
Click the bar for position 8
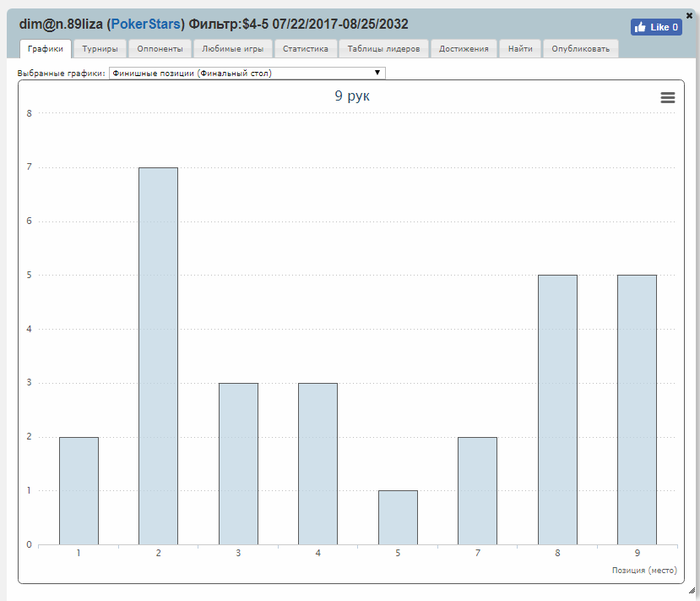558,410
